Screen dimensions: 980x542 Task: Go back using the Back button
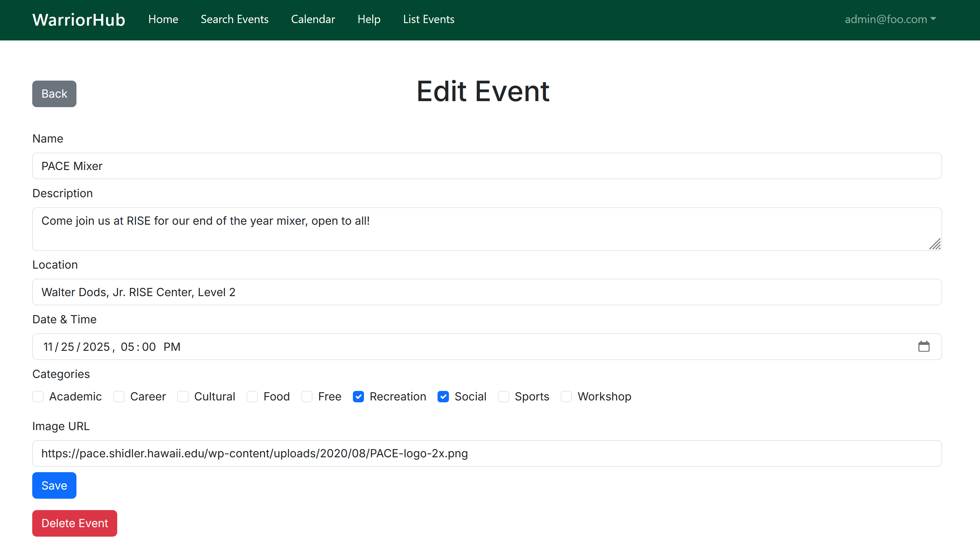point(54,94)
